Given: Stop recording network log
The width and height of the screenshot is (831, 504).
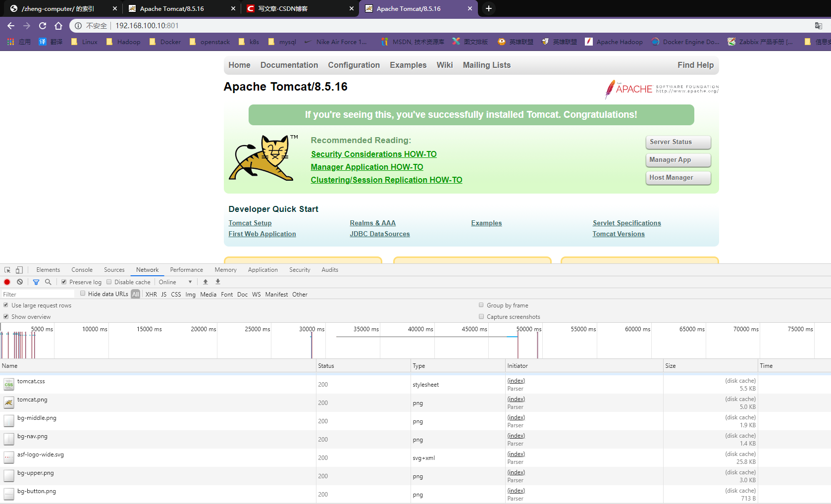Looking at the screenshot, I should [7, 282].
